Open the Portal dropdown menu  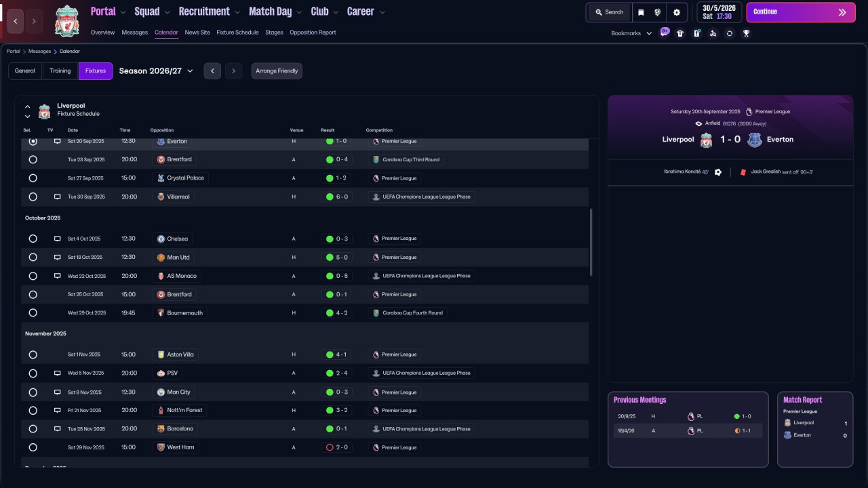(108, 12)
